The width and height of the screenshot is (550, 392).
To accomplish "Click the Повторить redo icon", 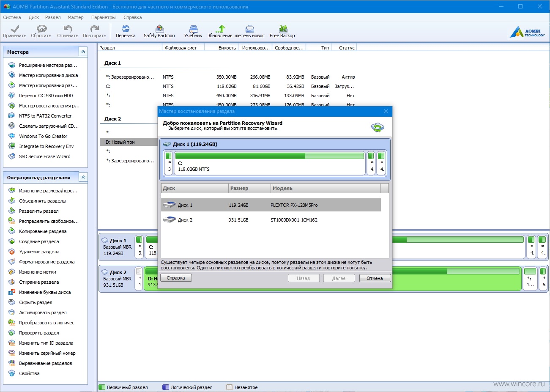I will [95, 29].
